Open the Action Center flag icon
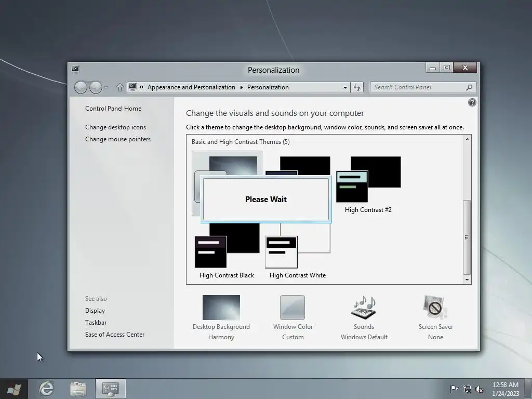Viewport: 532px width, 399px height. pyautogui.click(x=454, y=389)
